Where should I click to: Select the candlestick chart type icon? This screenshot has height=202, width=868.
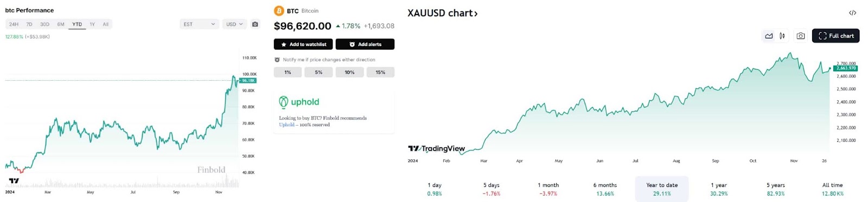[782, 36]
